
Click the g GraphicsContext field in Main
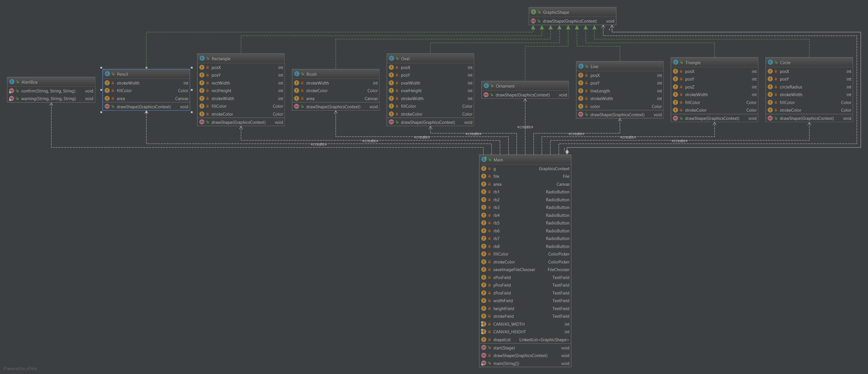525,168
